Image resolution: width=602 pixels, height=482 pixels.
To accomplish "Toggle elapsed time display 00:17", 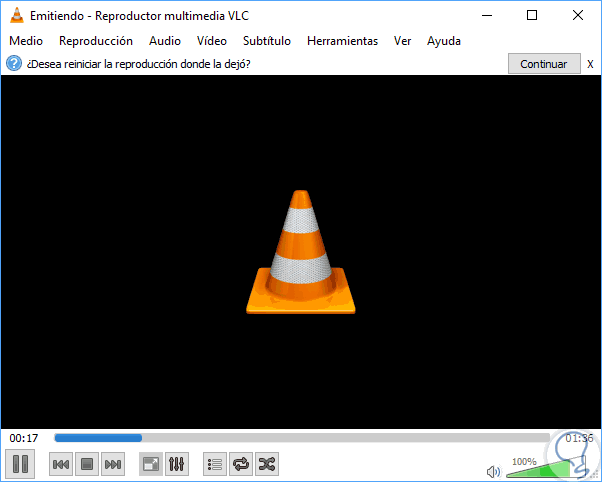I will click(24, 438).
